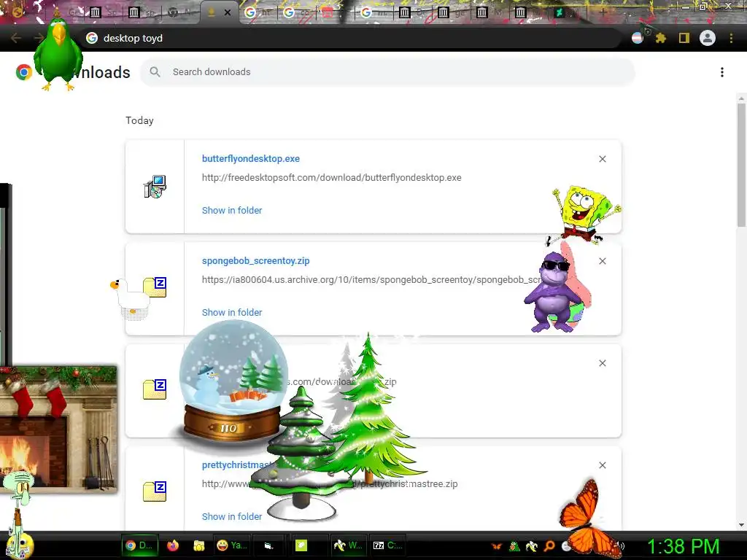
Task: Open a new tab with the plus button
Action: [603, 13]
